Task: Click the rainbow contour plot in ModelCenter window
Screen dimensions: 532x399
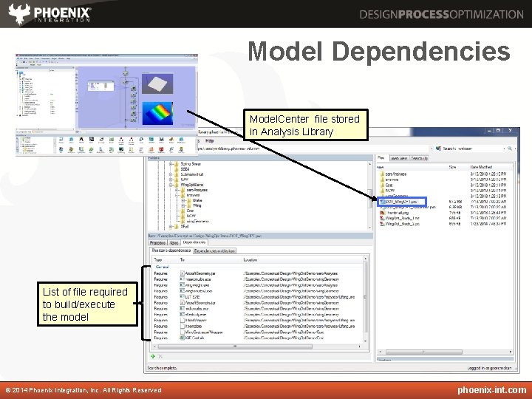Action: click(x=157, y=113)
